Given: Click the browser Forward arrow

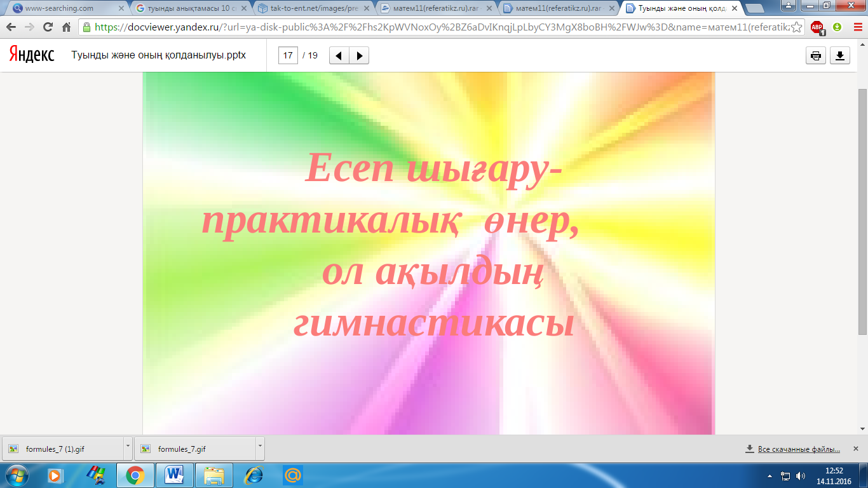Looking at the screenshot, I should [29, 27].
